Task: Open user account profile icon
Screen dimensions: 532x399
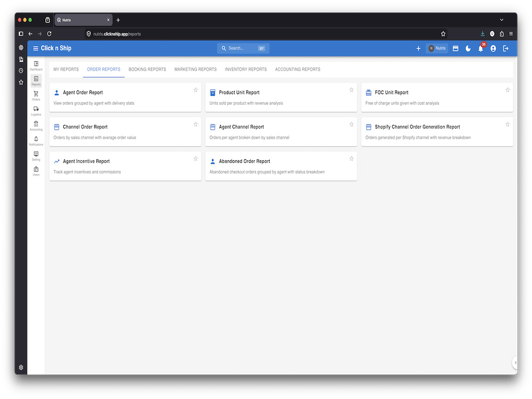Action: pos(493,48)
